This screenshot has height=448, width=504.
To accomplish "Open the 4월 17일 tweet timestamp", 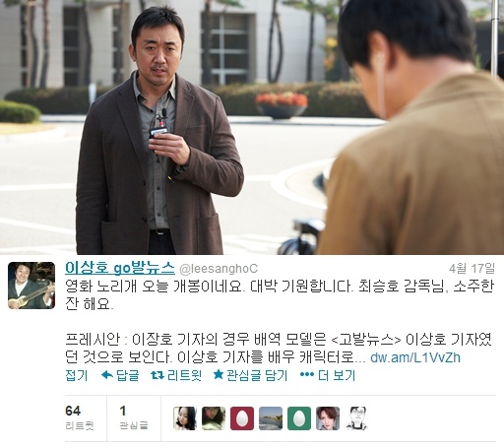I will 472,269.
